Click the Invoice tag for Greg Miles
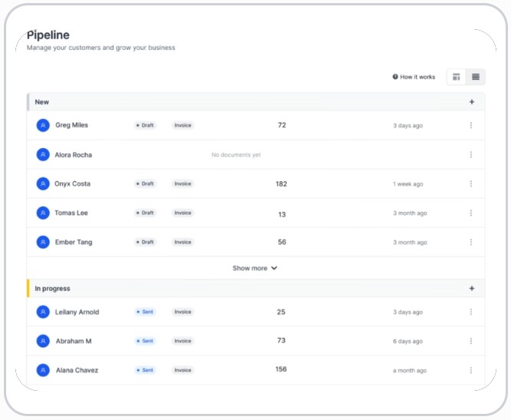 click(183, 125)
